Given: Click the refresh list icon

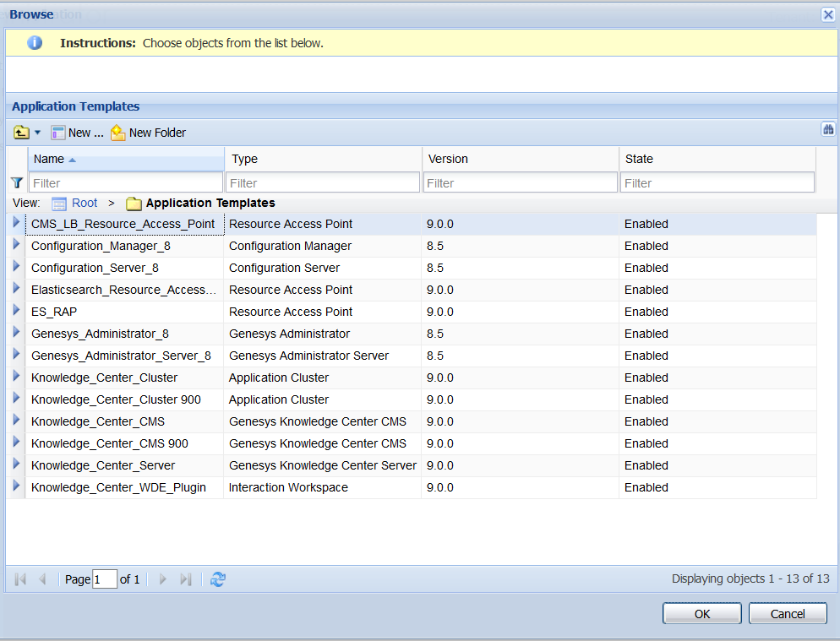Looking at the screenshot, I should pyautogui.click(x=217, y=579).
